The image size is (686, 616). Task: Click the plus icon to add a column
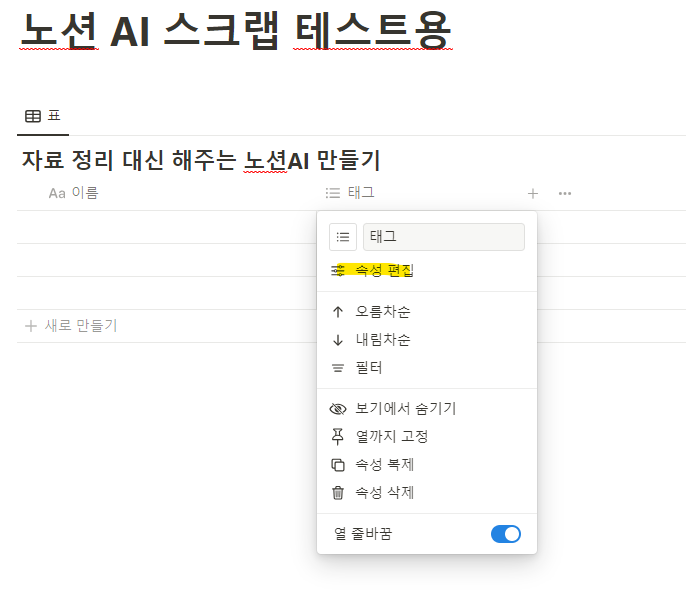point(533,193)
